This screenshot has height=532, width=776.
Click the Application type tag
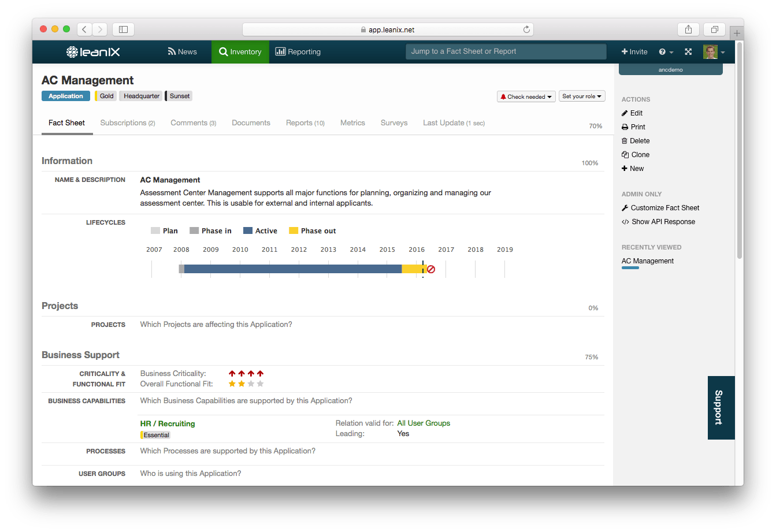[66, 96]
